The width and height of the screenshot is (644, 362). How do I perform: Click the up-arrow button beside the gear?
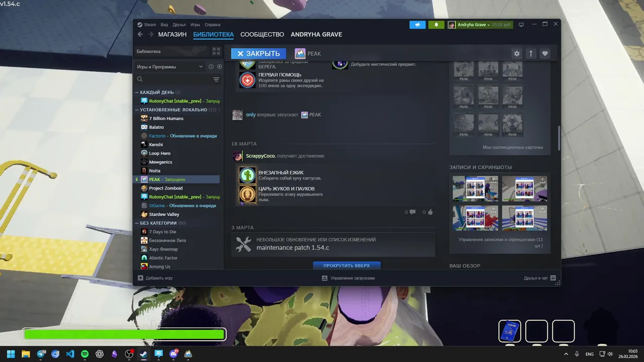point(531,53)
